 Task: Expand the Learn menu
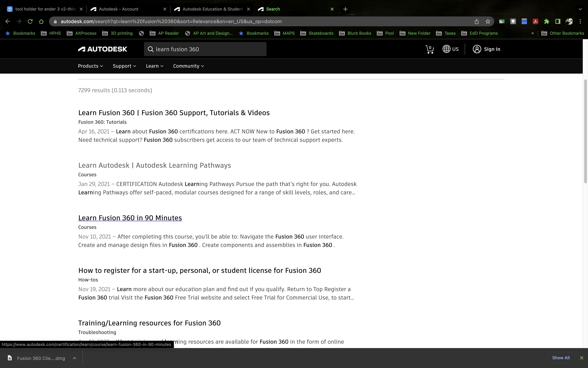tap(155, 66)
